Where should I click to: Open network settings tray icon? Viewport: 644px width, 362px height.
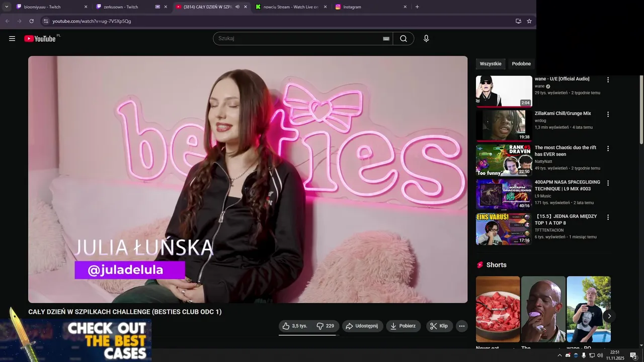[x=592, y=355]
